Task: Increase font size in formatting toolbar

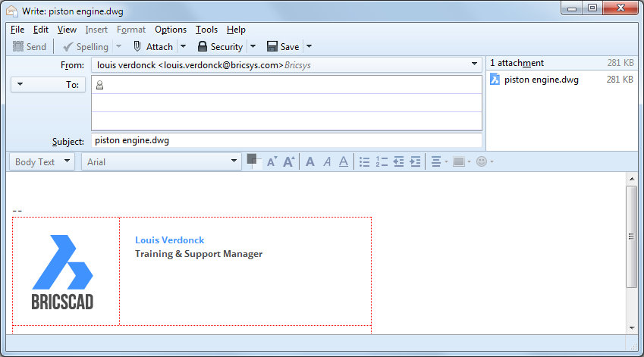Action: click(x=288, y=161)
